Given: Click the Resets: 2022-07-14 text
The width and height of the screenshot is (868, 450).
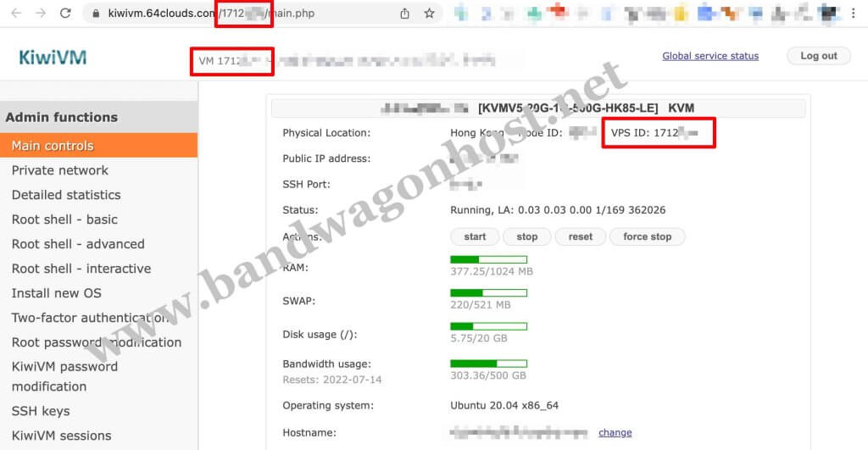Looking at the screenshot, I should click(332, 380).
